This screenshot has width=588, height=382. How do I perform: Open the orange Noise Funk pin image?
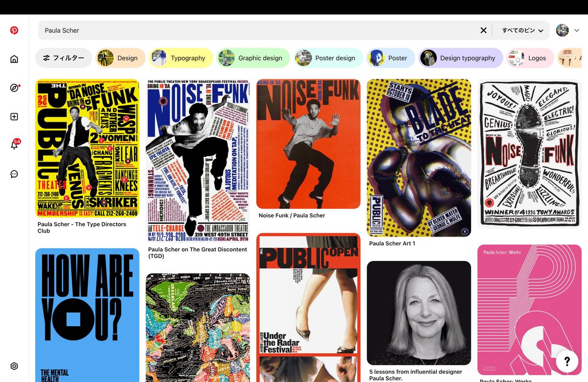pyautogui.click(x=309, y=144)
